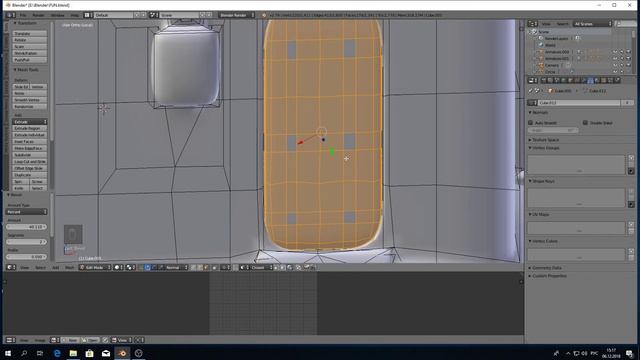This screenshot has height=360, width=640.
Task: Click the pivot point selector icon
Action: coord(130,267)
